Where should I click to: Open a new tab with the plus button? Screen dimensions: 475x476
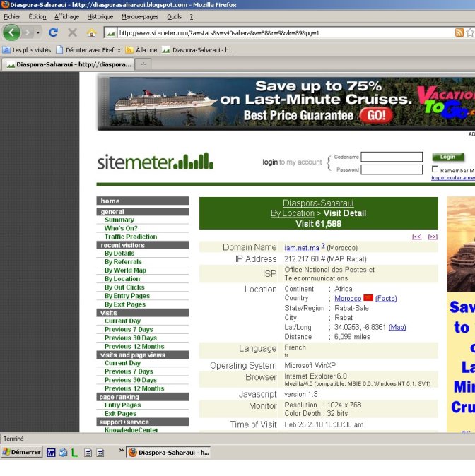(x=143, y=64)
